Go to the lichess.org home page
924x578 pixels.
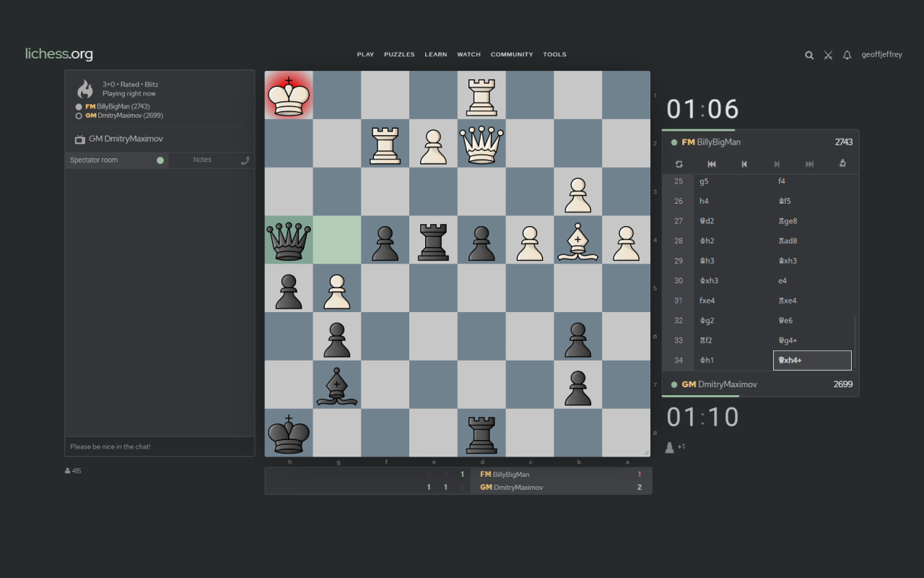(x=58, y=54)
